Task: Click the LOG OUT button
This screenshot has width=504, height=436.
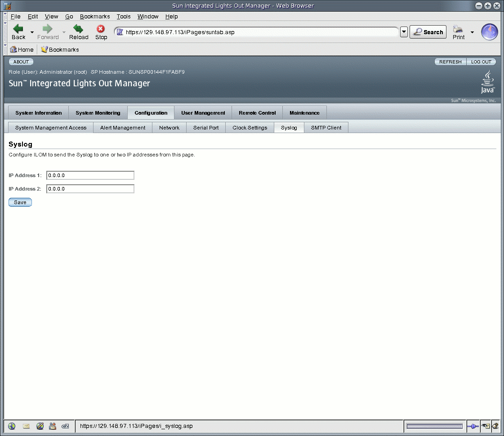Action: 481,62
